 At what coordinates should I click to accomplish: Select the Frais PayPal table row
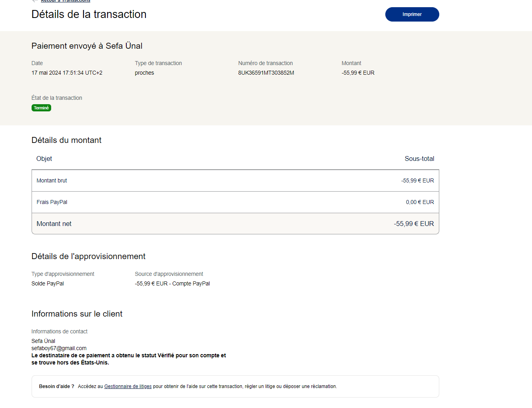(235, 202)
